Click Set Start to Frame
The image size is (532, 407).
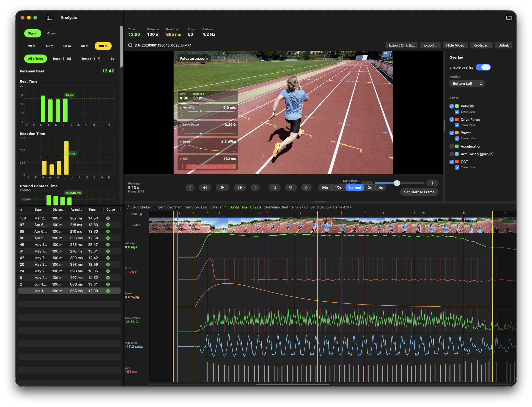(419, 192)
